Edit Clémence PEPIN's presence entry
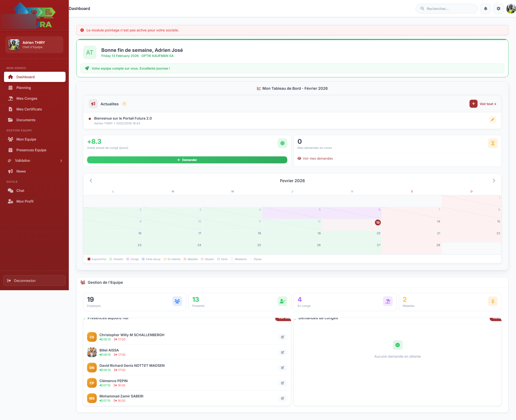Image resolution: width=516 pixels, height=420 pixels. [x=282, y=383]
